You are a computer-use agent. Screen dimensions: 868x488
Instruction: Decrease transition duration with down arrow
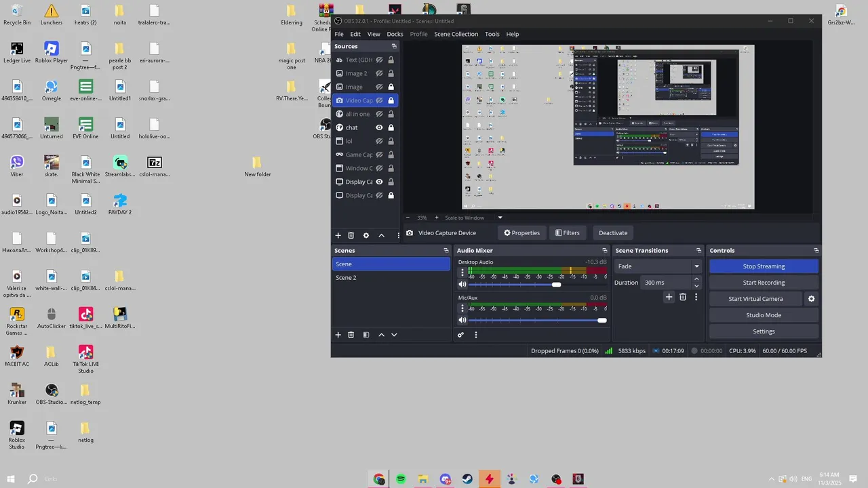click(x=696, y=286)
